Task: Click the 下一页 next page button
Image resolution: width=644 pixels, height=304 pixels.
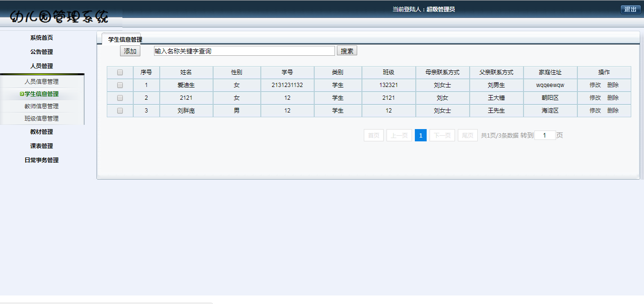Action: (442, 136)
